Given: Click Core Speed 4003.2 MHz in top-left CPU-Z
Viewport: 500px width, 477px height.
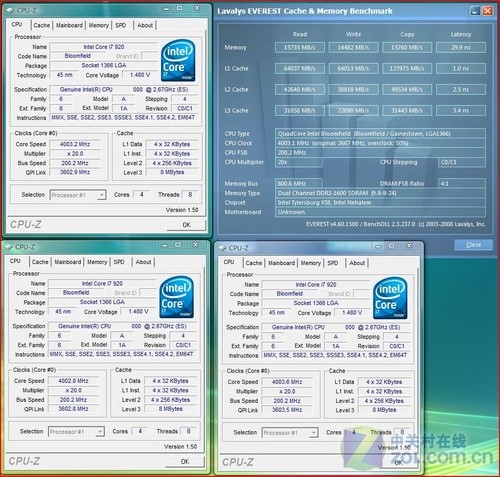Looking at the screenshot, I should click(75, 144).
